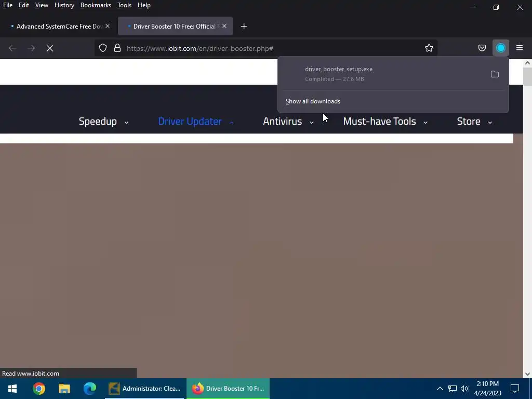Screen dimensions: 532x399
Task: Open the taskbar clock and date
Action: [487, 389]
